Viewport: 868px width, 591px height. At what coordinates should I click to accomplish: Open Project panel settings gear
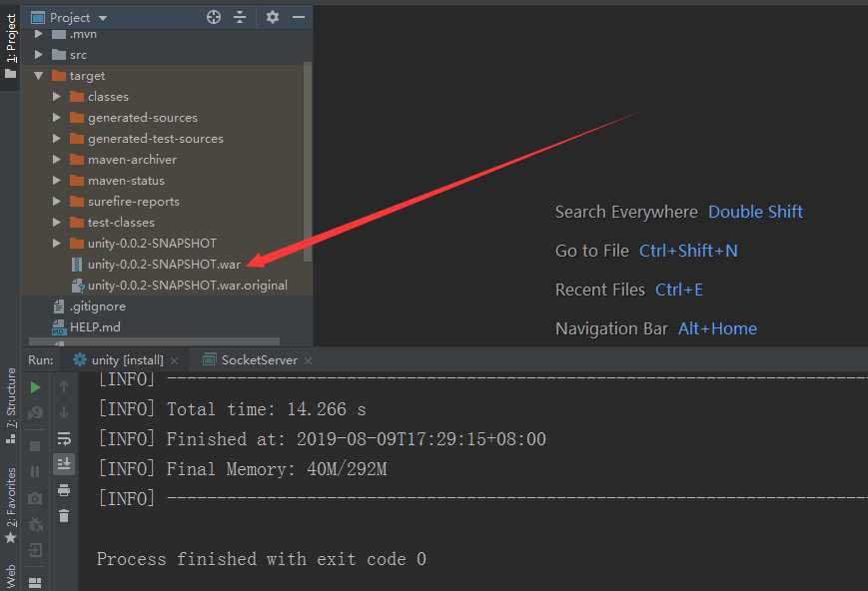(x=272, y=17)
